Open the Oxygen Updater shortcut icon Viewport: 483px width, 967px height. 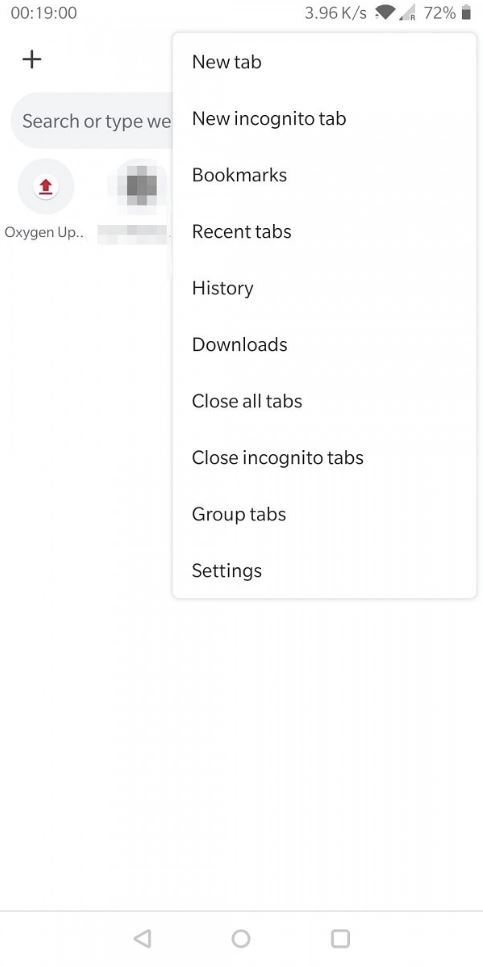46,186
